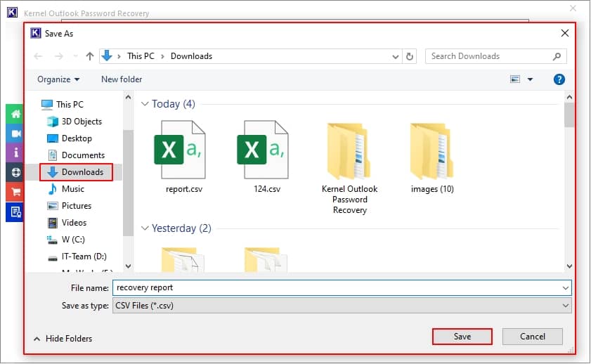Click the Save button
The width and height of the screenshot is (591, 364).
point(462,337)
